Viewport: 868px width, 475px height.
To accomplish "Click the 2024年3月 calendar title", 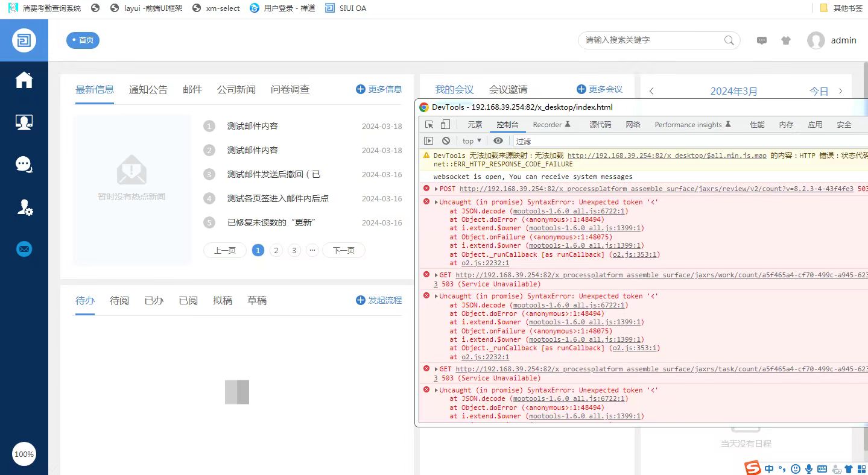I will 733,92.
